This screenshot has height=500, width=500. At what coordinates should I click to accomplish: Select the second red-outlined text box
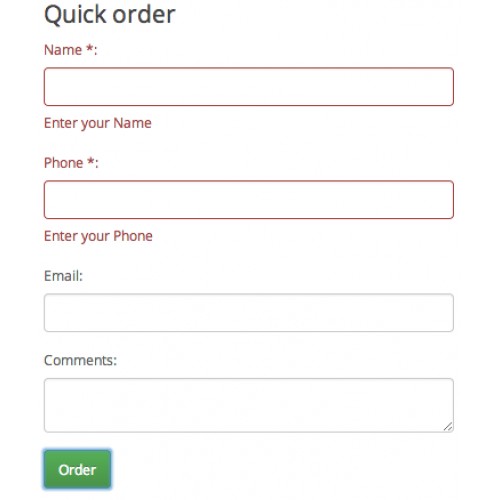tap(249, 200)
